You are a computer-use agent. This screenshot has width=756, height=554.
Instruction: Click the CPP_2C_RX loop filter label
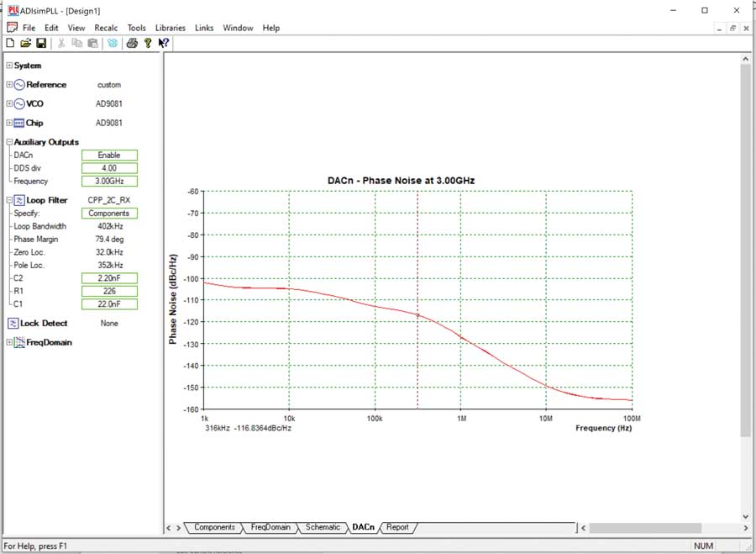tap(109, 200)
